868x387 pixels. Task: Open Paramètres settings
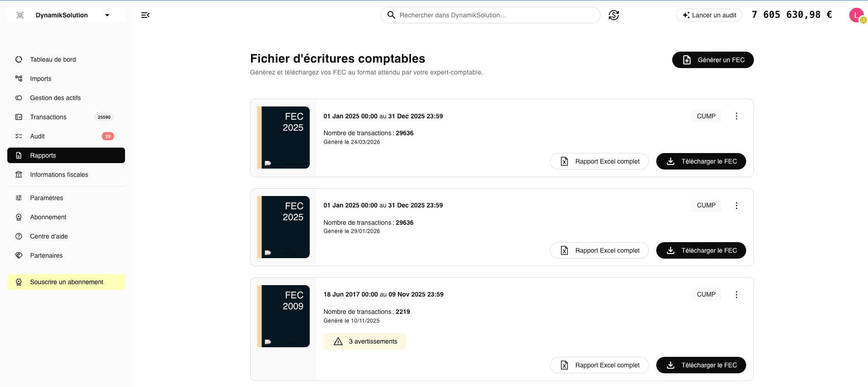[66, 198]
